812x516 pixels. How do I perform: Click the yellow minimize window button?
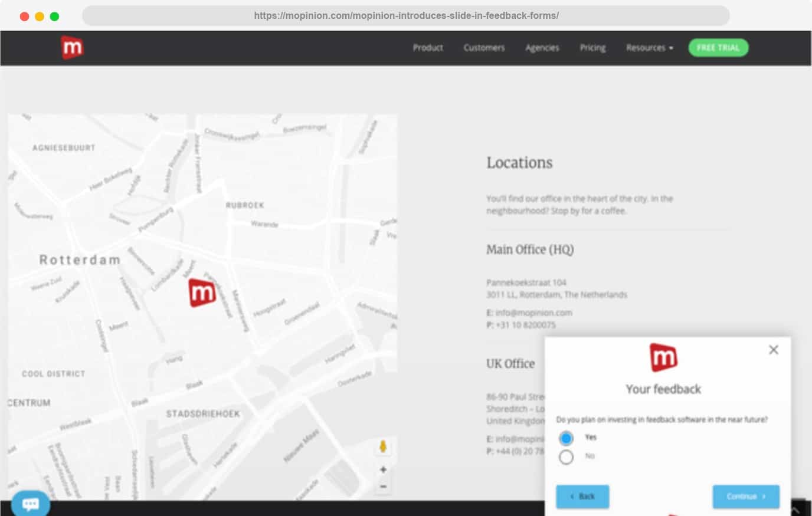tap(40, 17)
